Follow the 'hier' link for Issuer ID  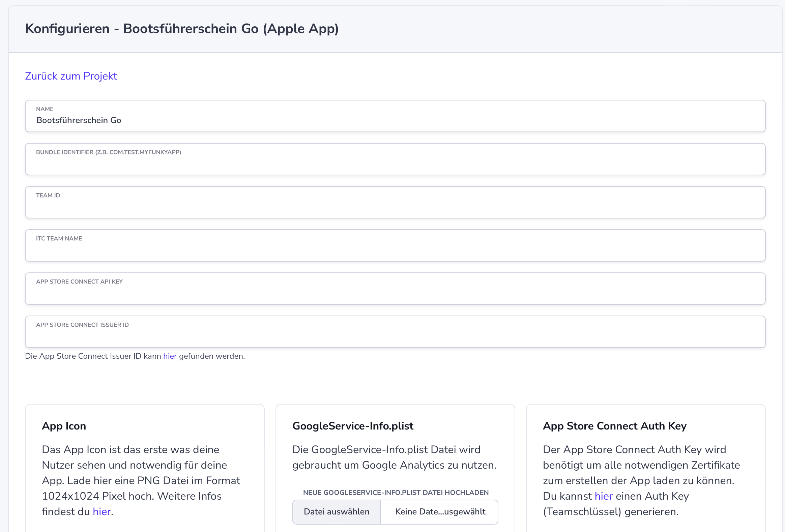(x=170, y=356)
